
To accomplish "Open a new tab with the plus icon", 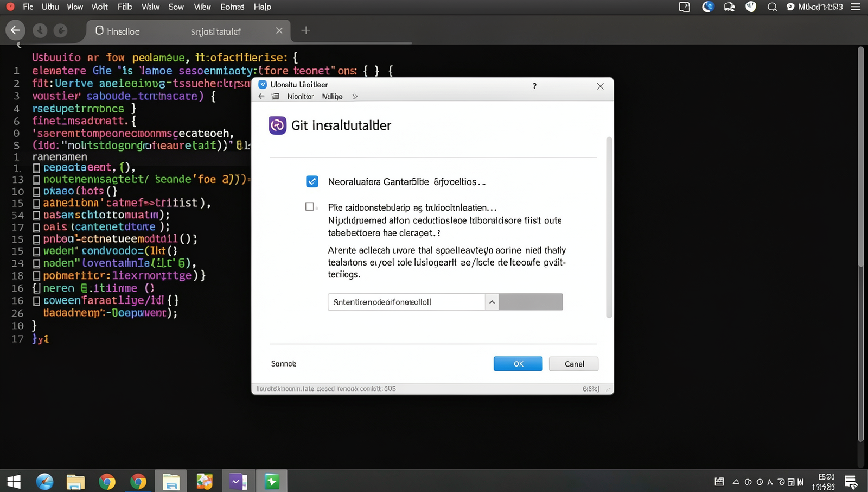I will tap(305, 30).
